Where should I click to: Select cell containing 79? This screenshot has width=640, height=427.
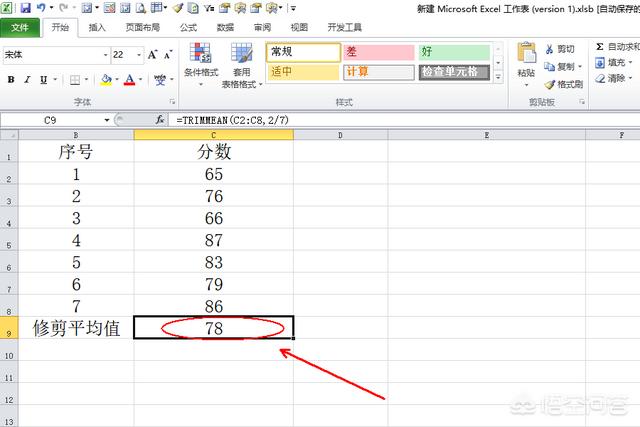[213, 284]
